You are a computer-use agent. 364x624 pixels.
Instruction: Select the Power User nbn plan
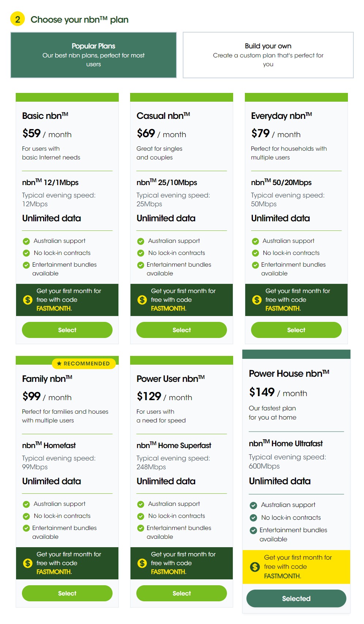click(181, 593)
